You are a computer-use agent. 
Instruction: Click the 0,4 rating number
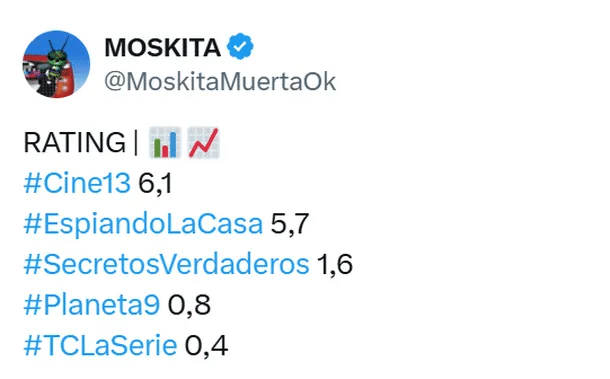(x=206, y=346)
